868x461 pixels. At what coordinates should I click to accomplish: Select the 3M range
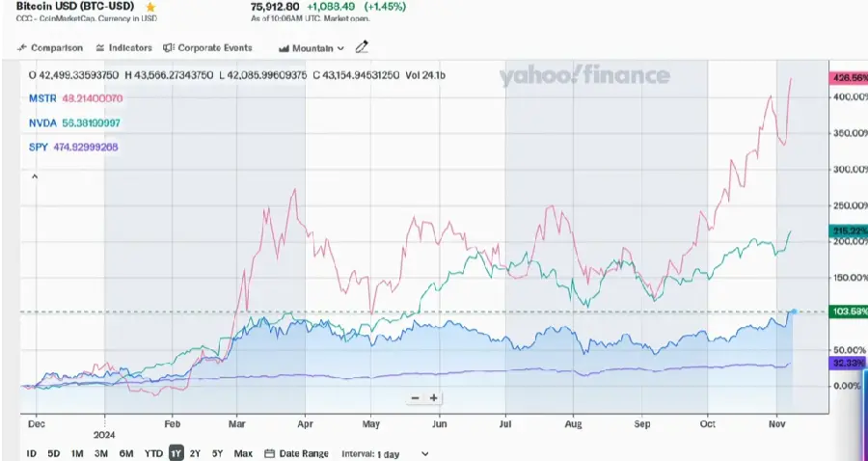pyautogui.click(x=100, y=454)
